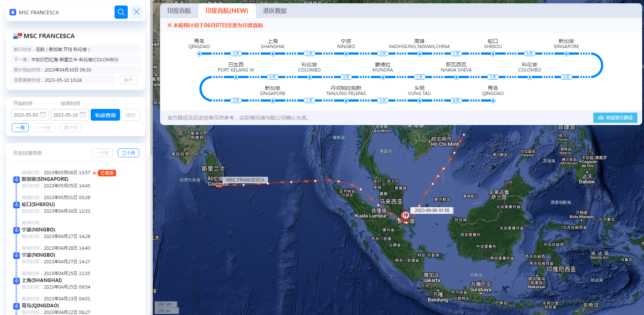The width and height of the screenshot is (644, 315).
Task: Click the 轨迹查询 button
Action: (x=105, y=115)
